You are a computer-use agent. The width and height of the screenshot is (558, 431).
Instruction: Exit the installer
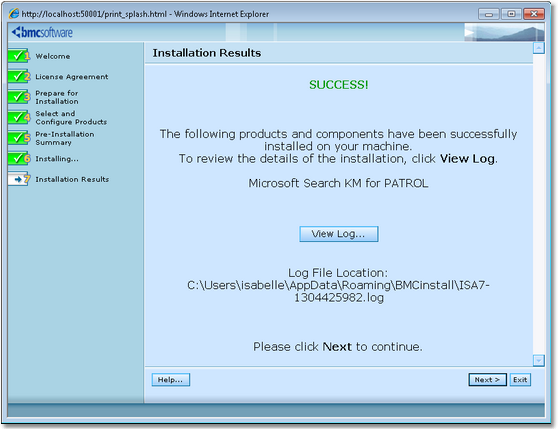coord(520,379)
